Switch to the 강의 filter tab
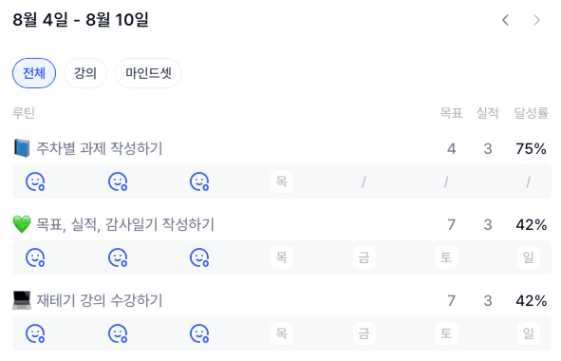This screenshot has width=561, height=361. [x=85, y=73]
